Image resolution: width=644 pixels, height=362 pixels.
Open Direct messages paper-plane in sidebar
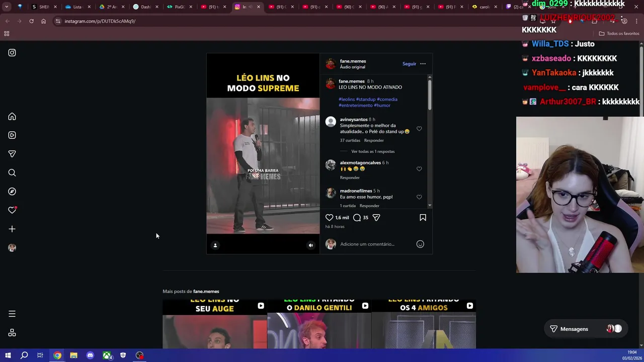tap(12, 154)
